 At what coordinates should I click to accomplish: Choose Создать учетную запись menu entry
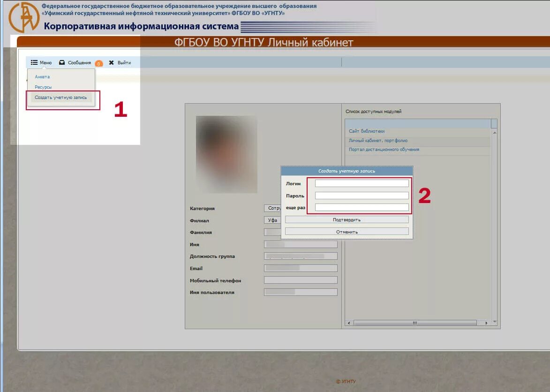click(60, 98)
